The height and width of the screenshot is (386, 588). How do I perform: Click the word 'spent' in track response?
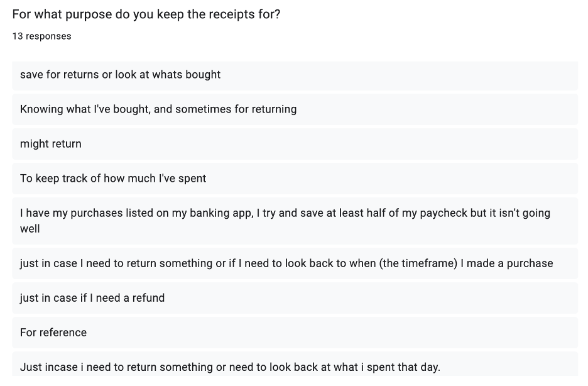192,179
